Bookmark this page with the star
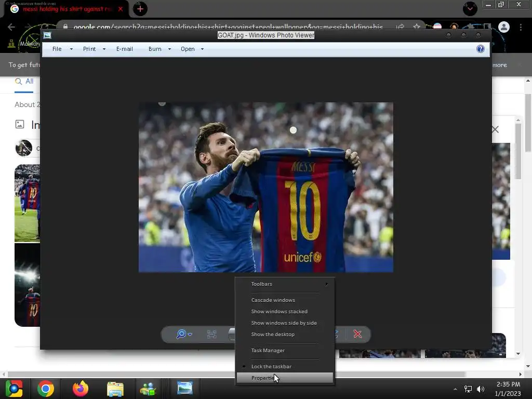Viewport: 532px width, 399px height. pyautogui.click(x=417, y=27)
